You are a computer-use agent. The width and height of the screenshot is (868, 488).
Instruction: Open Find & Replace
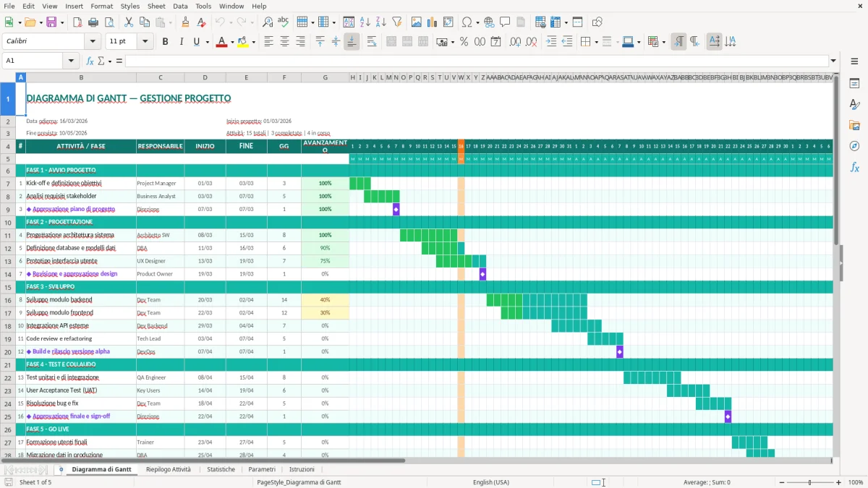click(x=268, y=22)
